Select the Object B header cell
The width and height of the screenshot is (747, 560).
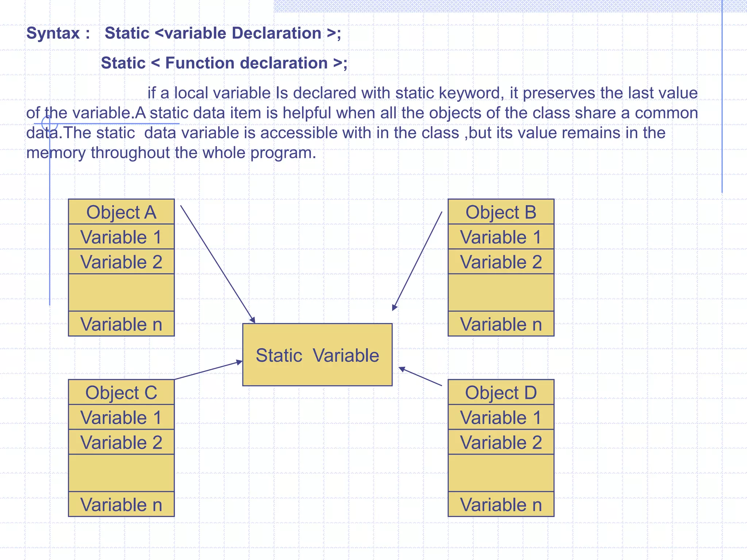pos(501,212)
